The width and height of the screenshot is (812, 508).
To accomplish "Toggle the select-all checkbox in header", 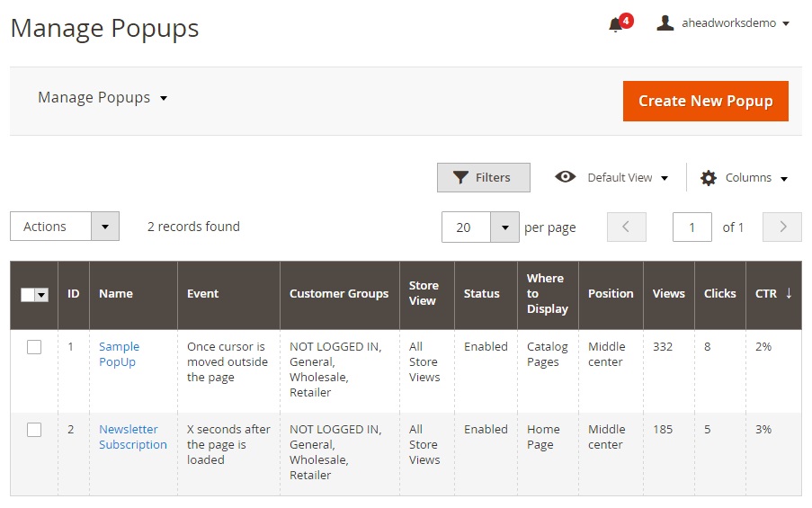I will point(28,295).
